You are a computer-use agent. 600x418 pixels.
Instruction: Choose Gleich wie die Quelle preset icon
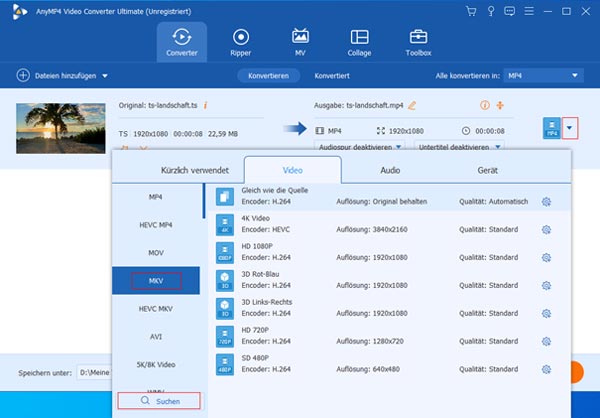pos(225,197)
